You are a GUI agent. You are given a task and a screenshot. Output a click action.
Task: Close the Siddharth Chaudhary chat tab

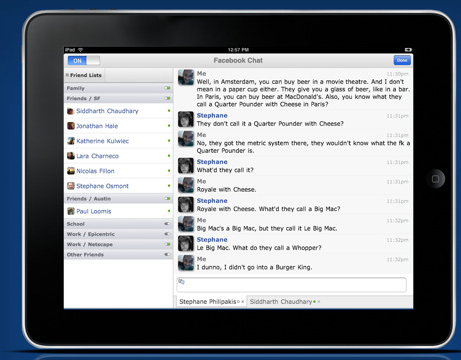pos(319,302)
